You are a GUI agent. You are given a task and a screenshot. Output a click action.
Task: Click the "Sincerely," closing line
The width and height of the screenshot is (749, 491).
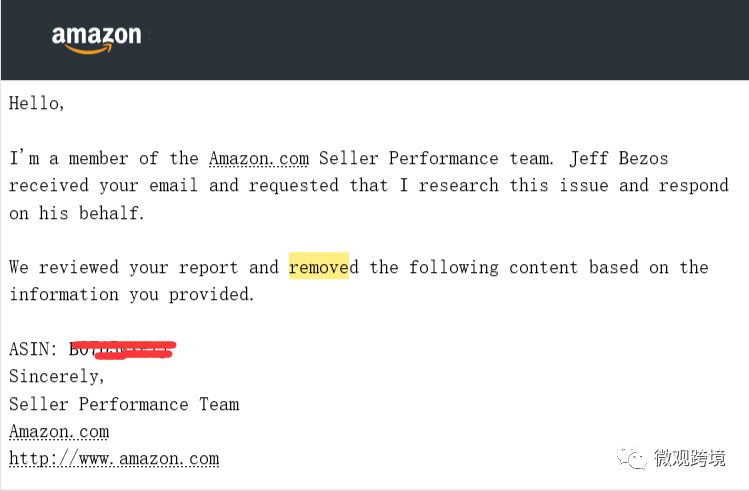pyautogui.click(x=57, y=377)
